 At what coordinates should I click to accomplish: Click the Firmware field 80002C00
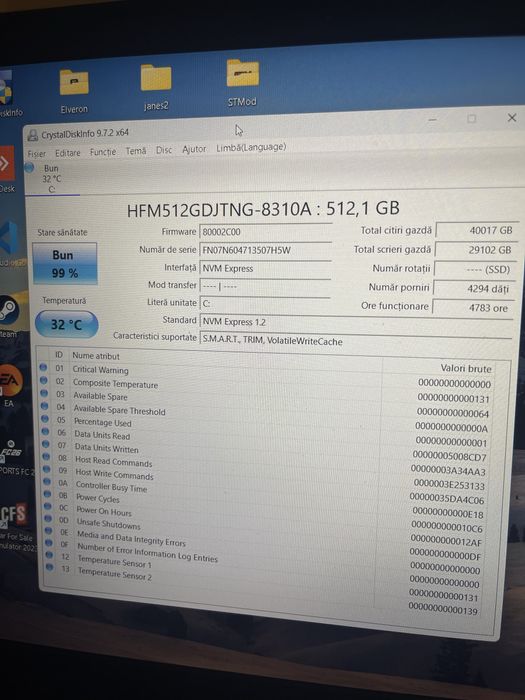265,232
